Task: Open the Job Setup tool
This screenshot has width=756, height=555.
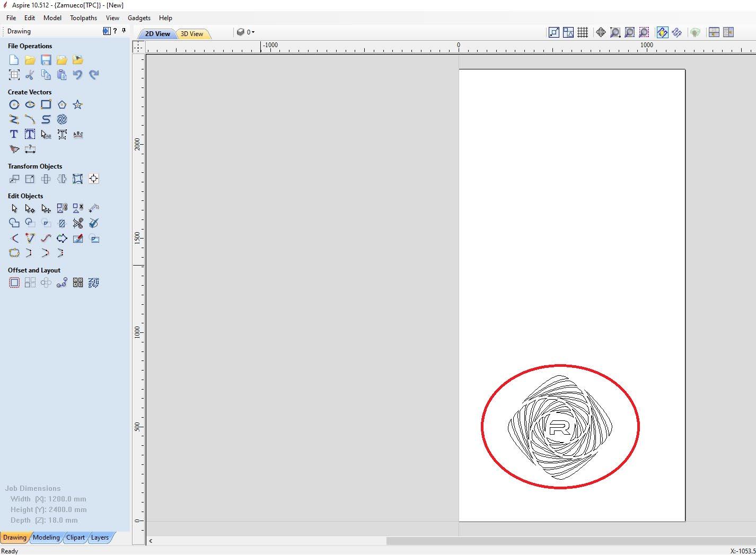Action: (x=14, y=75)
